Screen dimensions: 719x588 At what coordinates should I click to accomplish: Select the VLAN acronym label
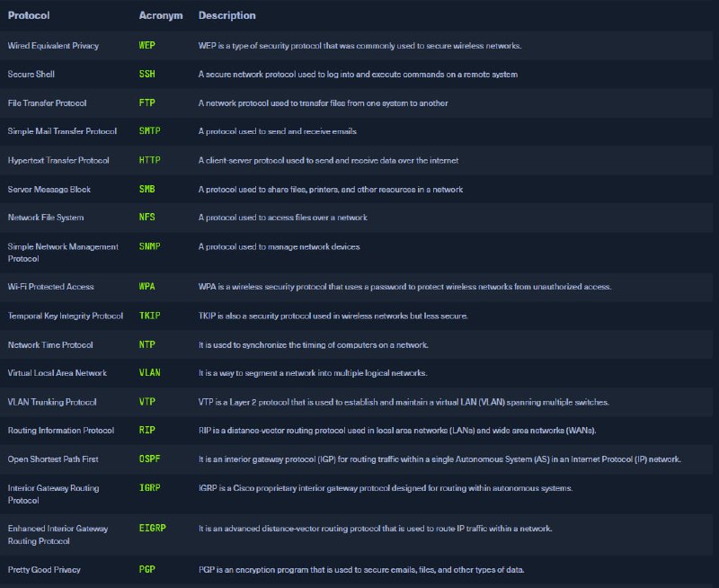[x=149, y=372]
